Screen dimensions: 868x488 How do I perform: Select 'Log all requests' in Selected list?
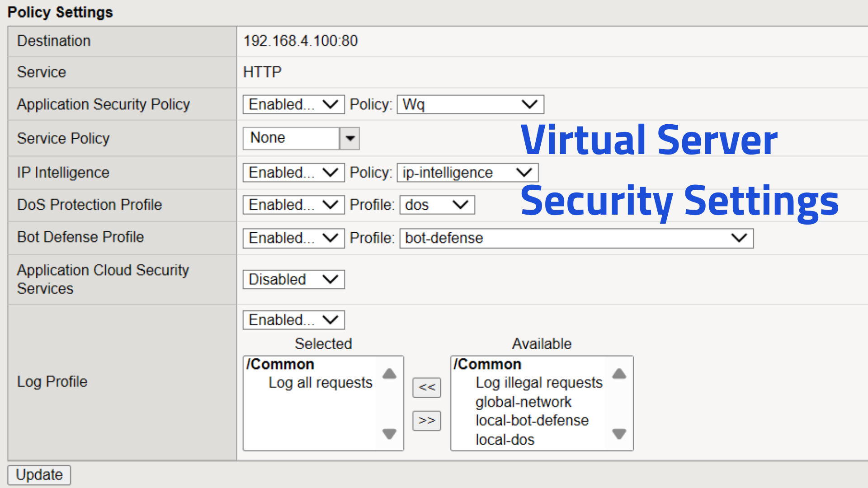(x=320, y=383)
